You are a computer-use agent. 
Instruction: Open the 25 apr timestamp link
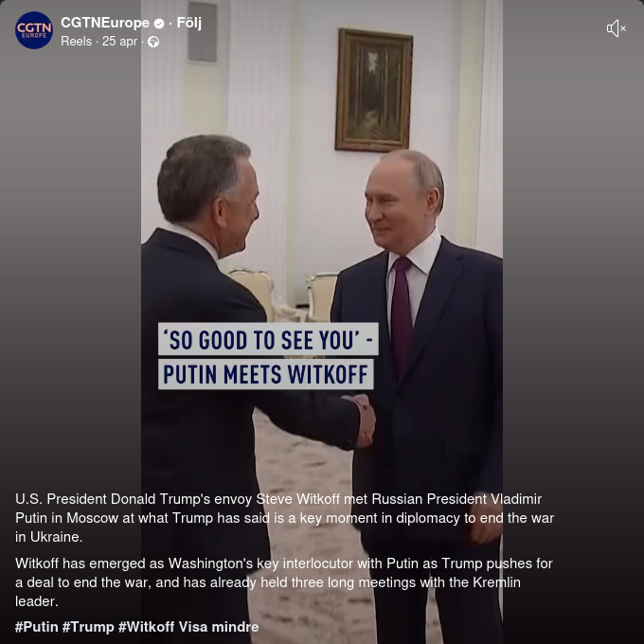[x=119, y=42]
